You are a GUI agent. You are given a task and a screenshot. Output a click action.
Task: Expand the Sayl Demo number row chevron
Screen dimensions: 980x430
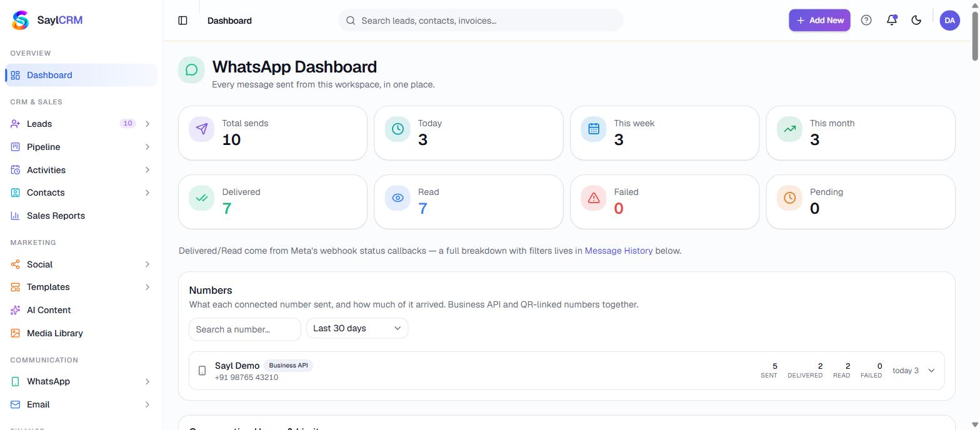931,371
